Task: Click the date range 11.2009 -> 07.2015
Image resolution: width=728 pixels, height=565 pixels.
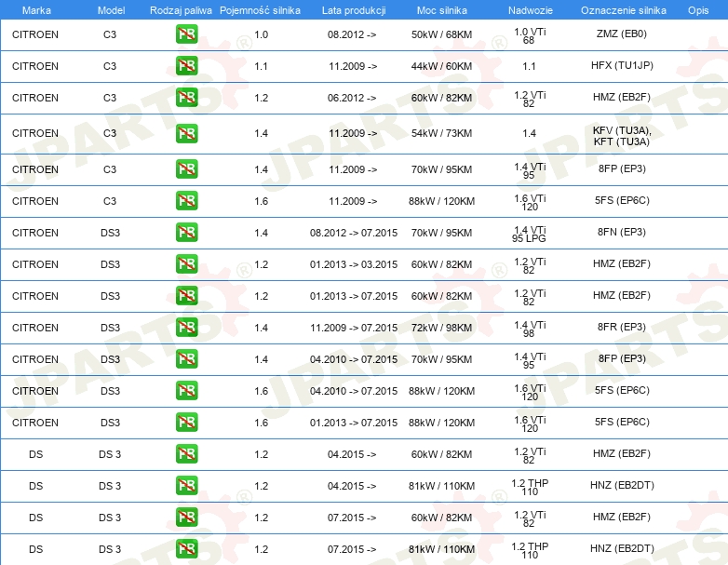Action: click(354, 328)
